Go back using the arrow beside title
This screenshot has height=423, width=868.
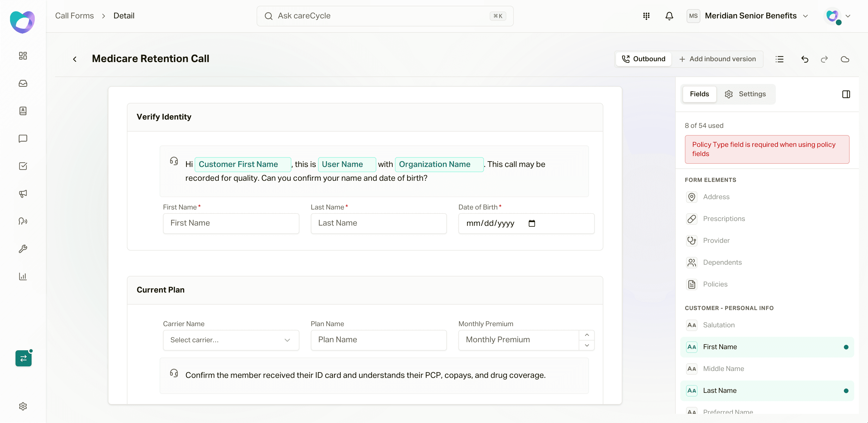[75, 59]
